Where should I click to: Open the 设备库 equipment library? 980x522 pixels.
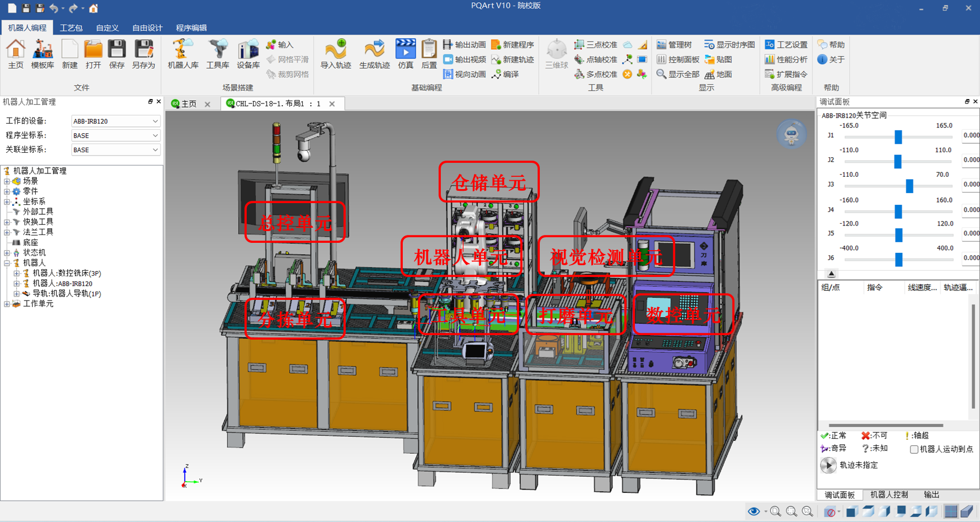point(248,54)
